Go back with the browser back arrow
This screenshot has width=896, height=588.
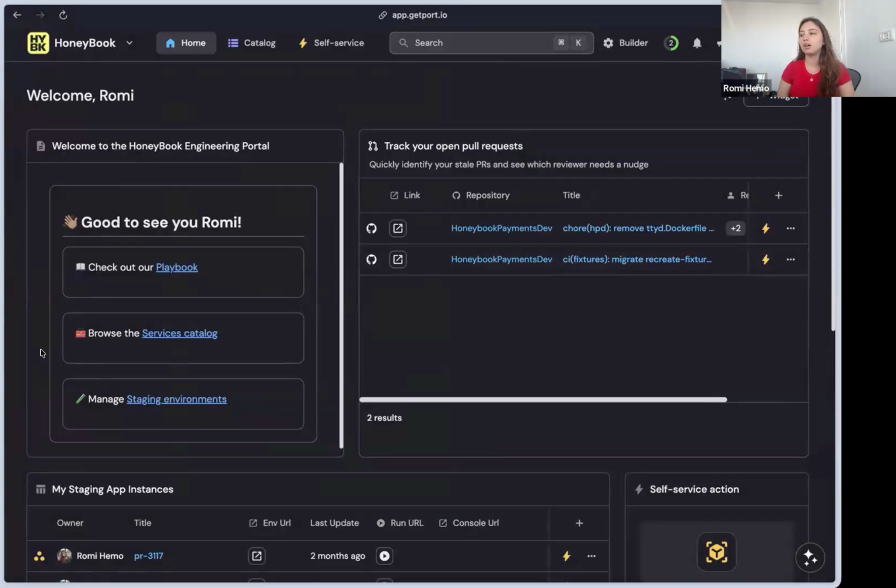(x=17, y=15)
